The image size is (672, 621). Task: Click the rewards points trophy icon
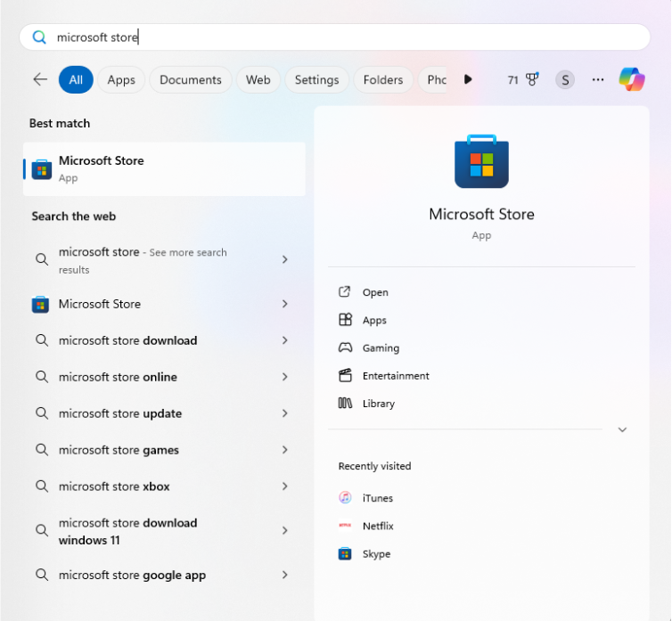tap(532, 79)
